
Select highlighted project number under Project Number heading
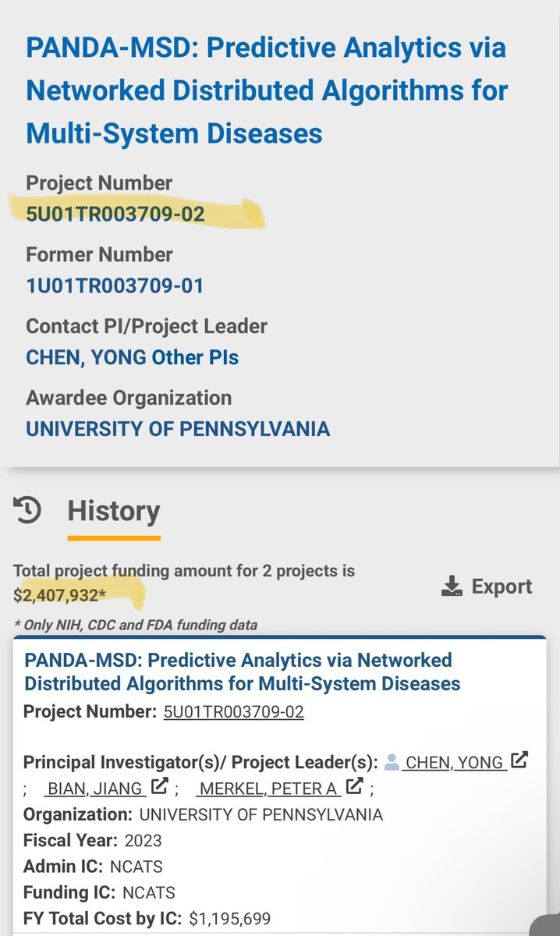(115, 214)
